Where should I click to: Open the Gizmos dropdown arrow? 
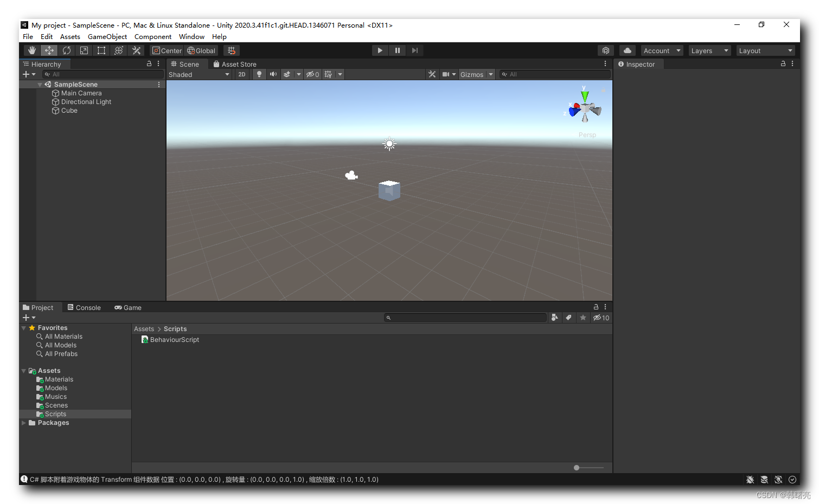point(491,74)
